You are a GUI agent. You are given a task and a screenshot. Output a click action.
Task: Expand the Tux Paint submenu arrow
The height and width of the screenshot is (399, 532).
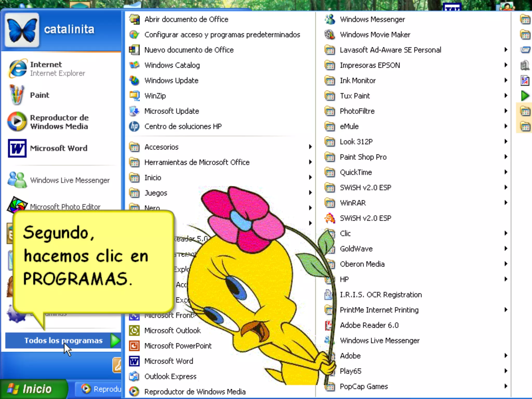[506, 96]
